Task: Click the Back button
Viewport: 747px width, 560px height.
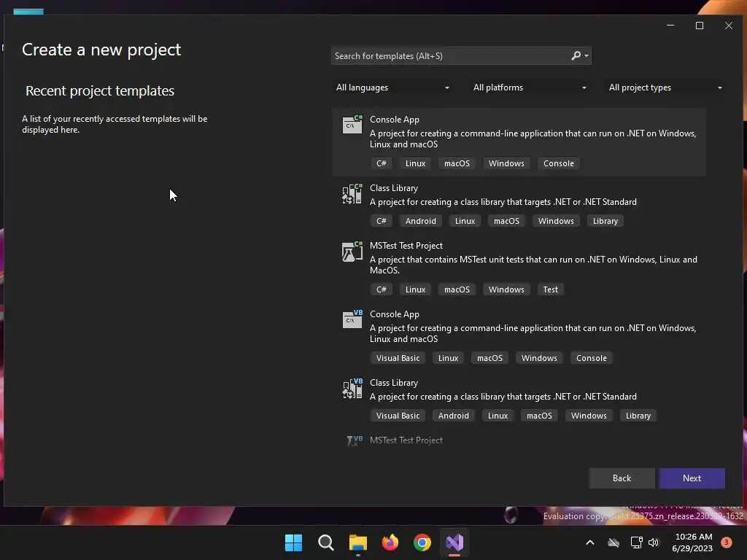Action: tap(622, 478)
